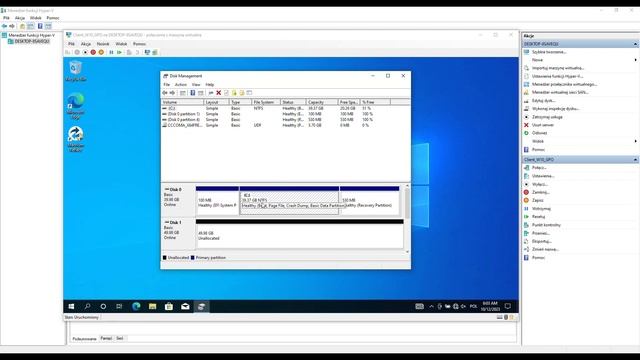Open Windows Start menu in the VM
Viewport: 640px width, 360px height.
[x=71, y=306]
